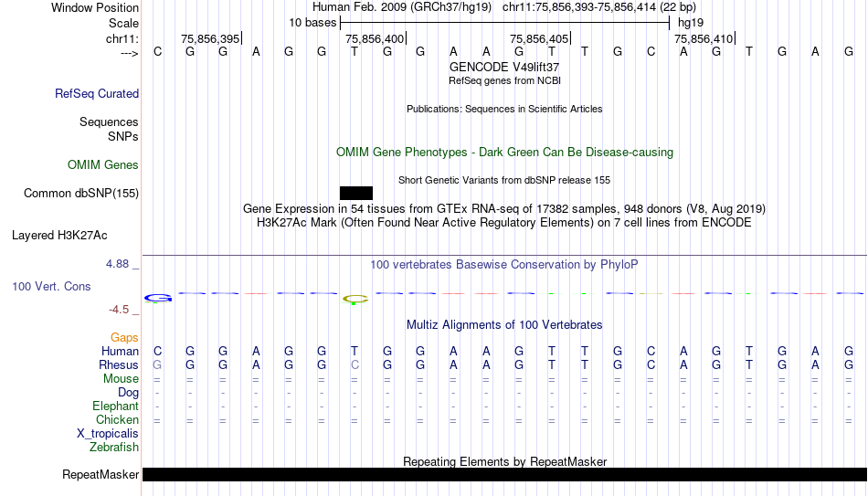Viewport: 868px width, 496px height.
Task: Click the GTEx Gene Expression track title
Action: point(504,208)
